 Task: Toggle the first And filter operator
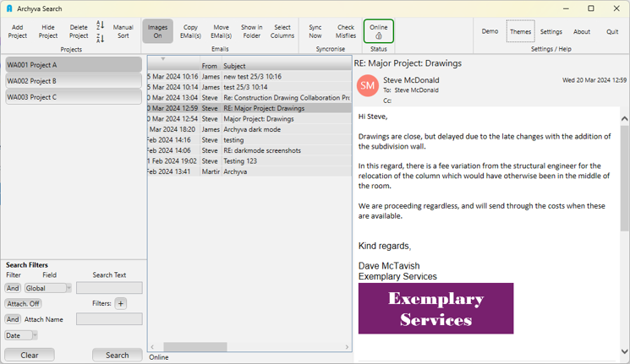(13, 288)
